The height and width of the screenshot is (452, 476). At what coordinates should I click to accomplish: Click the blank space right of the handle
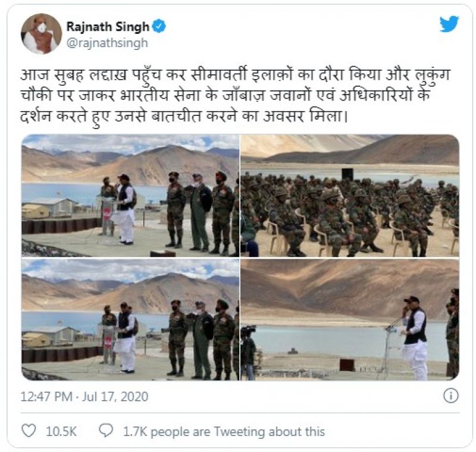[292, 43]
